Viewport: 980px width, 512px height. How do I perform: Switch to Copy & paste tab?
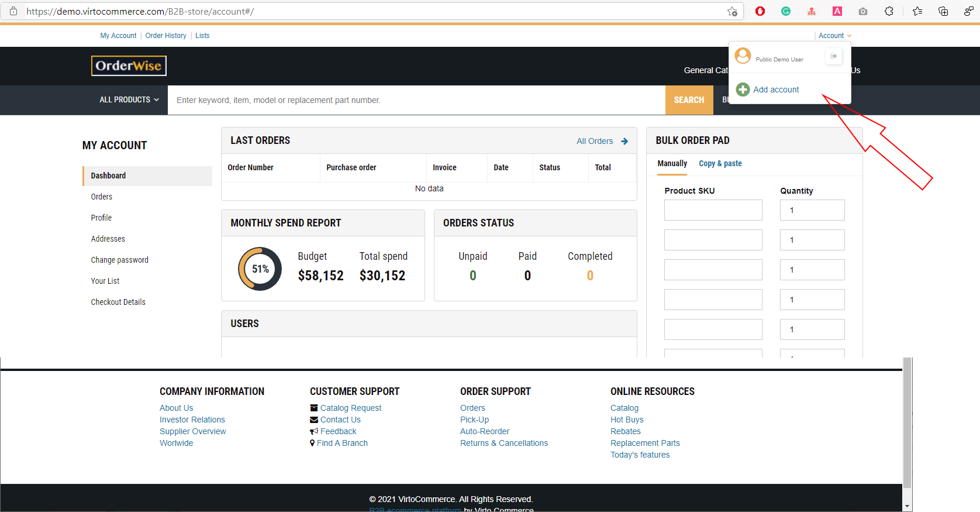coord(720,164)
